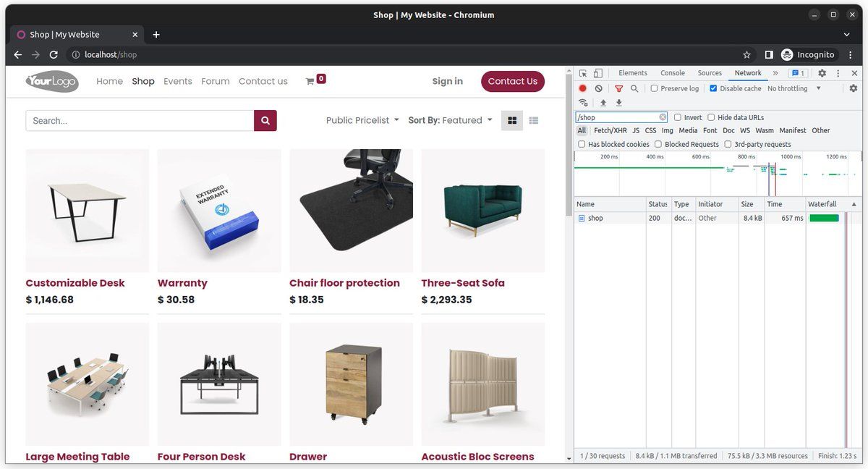Click the Sign in link
Image resolution: width=868 pixels, height=469 pixels.
click(x=447, y=81)
